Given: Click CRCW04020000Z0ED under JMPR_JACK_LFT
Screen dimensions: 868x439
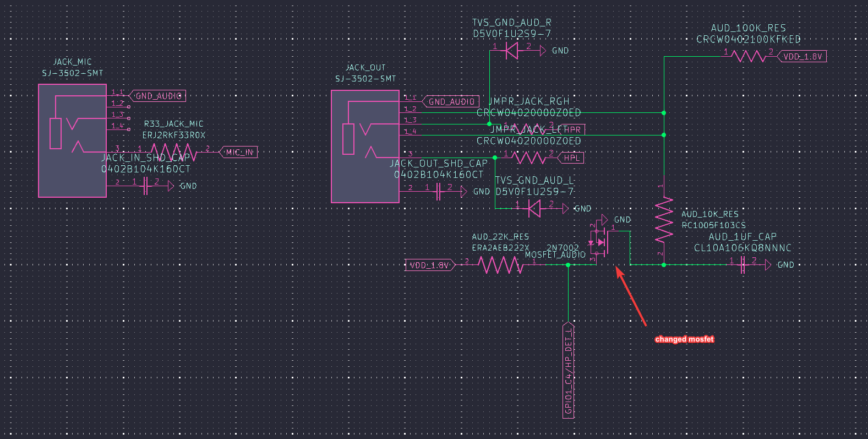Looking at the screenshot, I should 529,141.
